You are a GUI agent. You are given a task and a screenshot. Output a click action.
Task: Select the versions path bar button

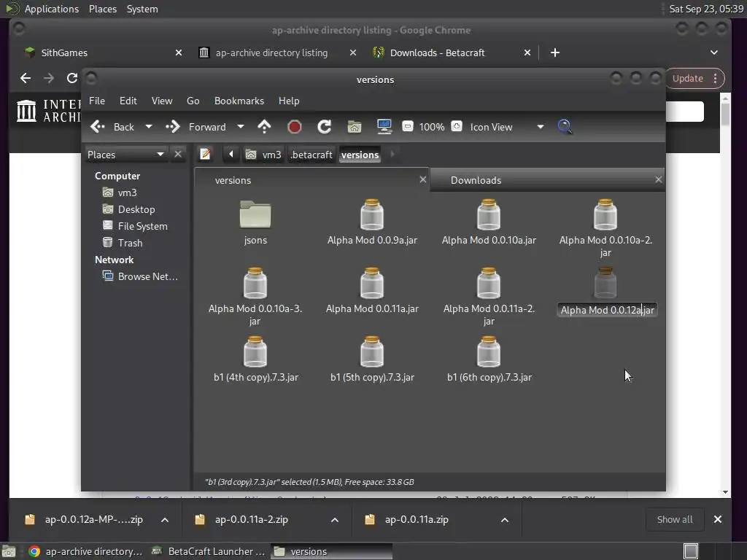point(360,155)
